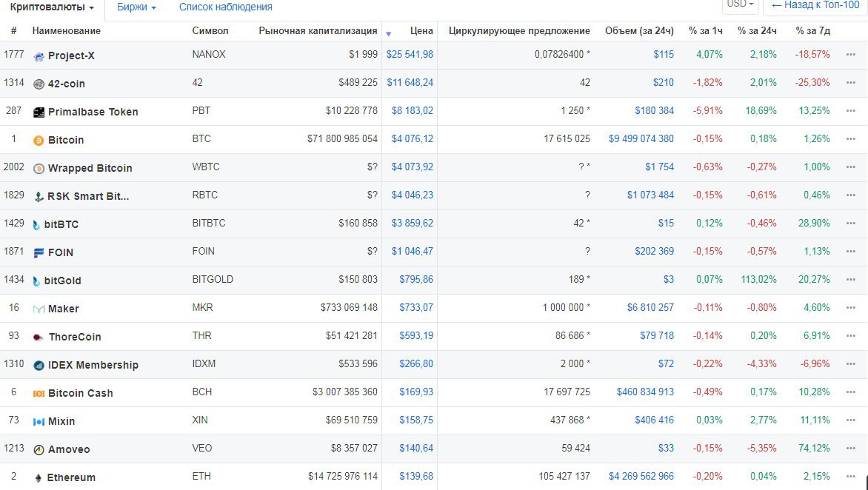
Task: Sort by Циркулирующее предложение column header
Action: (519, 31)
